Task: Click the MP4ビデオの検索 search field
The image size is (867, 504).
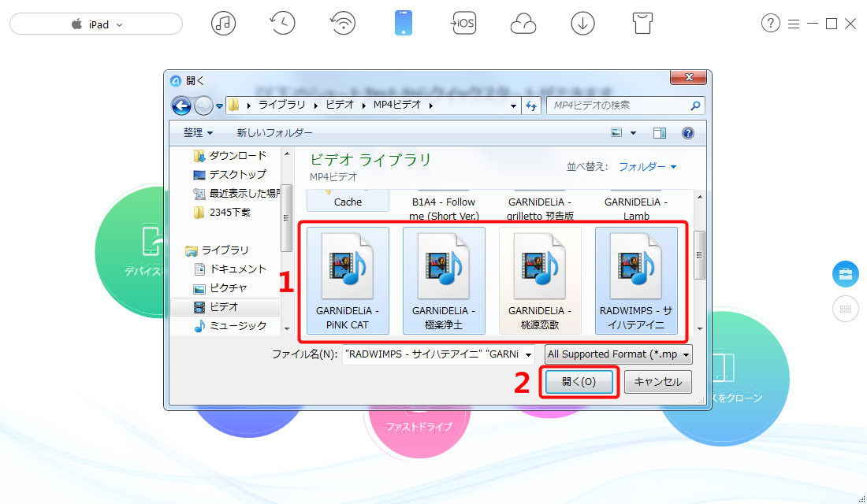Action: [625, 105]
